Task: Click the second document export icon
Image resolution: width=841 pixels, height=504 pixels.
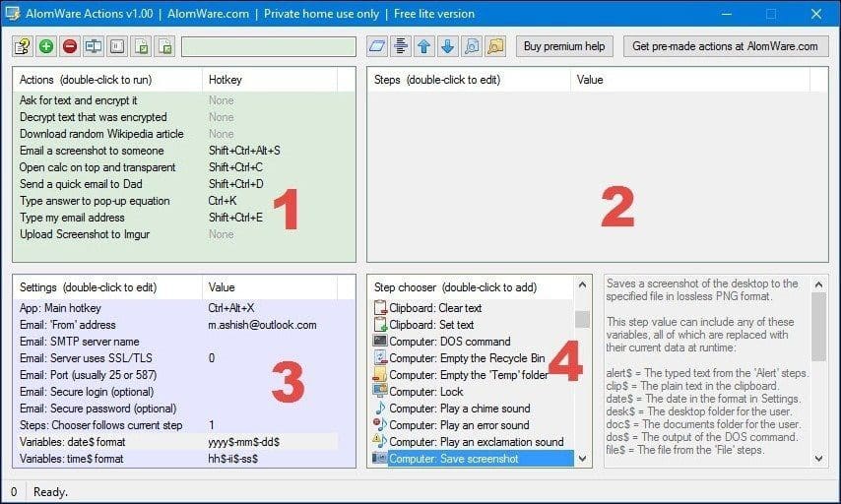Action: coord(164,46)
